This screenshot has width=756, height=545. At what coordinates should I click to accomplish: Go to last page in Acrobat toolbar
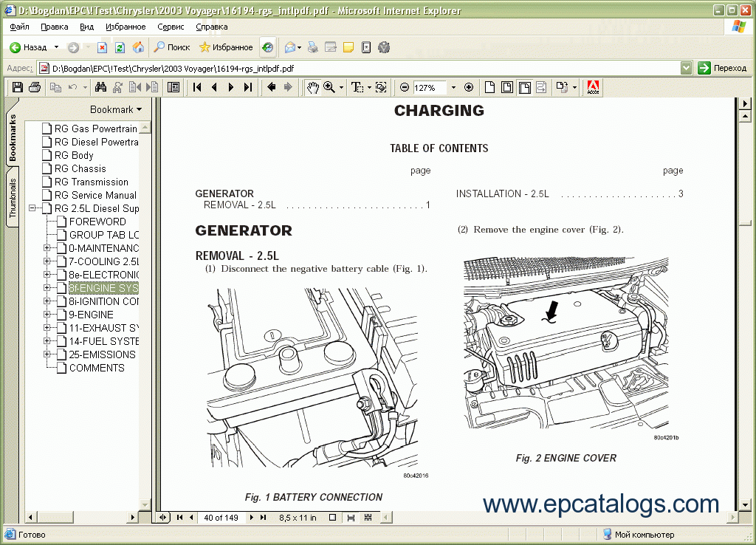[x=248, y=87]
